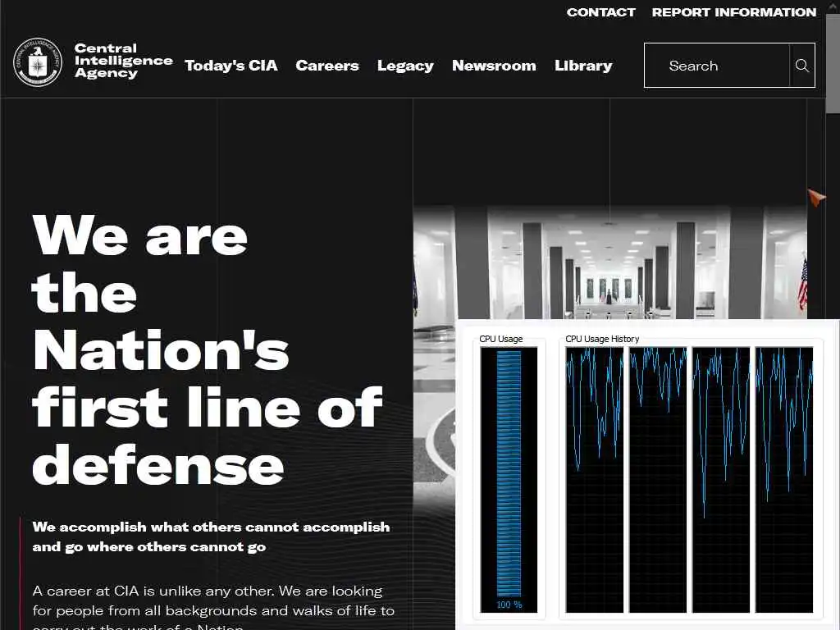Click into the Search input field
The image size is (840, 630).
pos(717,66)
